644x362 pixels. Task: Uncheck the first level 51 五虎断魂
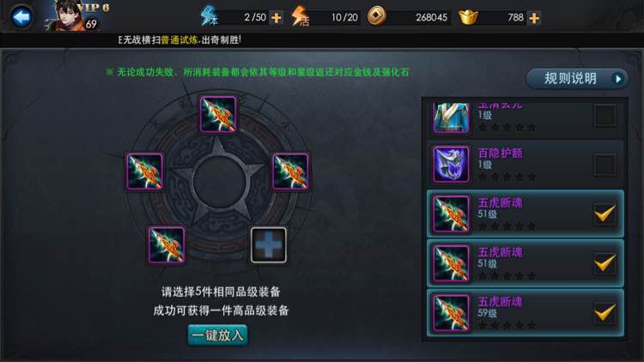605,214
